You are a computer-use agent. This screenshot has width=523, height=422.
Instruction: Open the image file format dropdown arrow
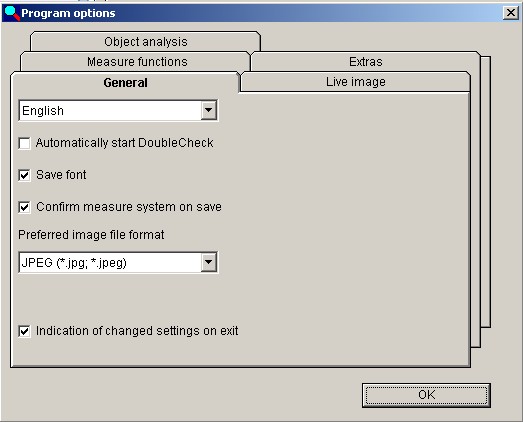[x=209, y=262]
